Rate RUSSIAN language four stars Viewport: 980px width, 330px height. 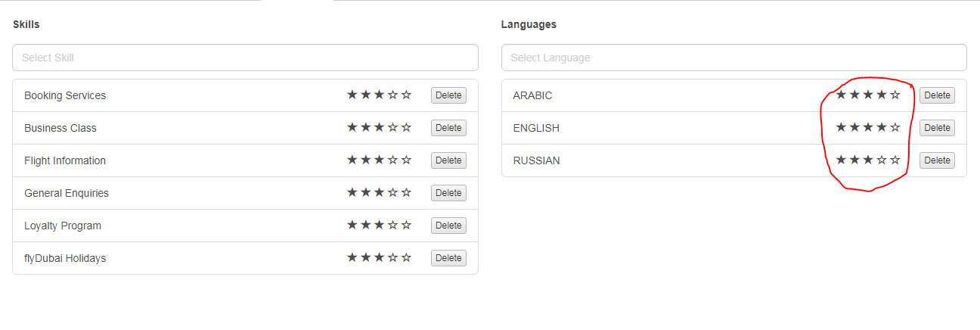882,160
